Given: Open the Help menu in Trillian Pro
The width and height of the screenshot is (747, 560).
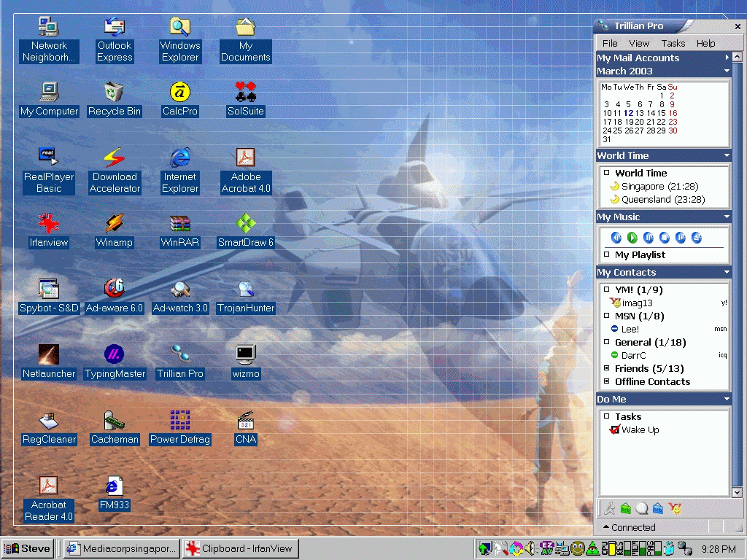Looking at the screenshot, I should coord(705,43).
